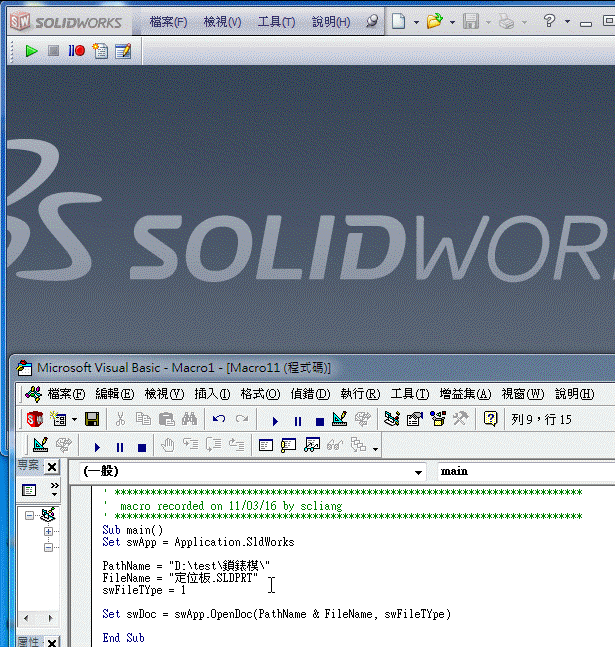Open the Properties Window icon in VBA toolbar

pos(415,419)
